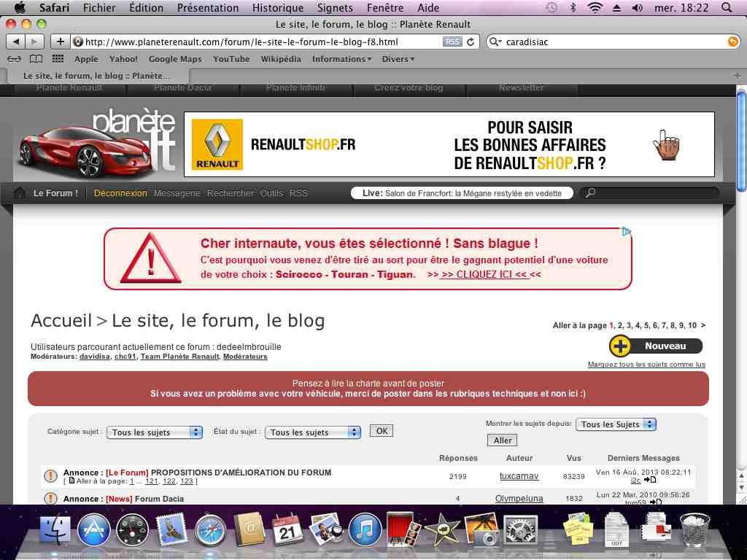Click Safari compass icon in Dock
The height and width of the screenshot is (560, 747).
point(209,530)
